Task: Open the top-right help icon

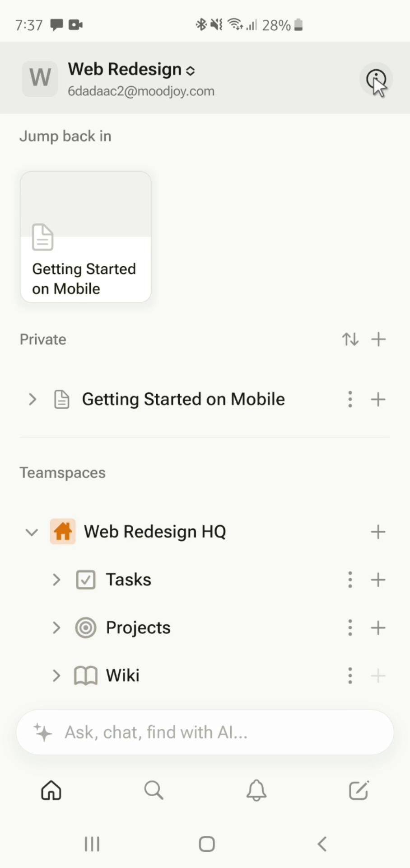Action: [x=376, y=80]
